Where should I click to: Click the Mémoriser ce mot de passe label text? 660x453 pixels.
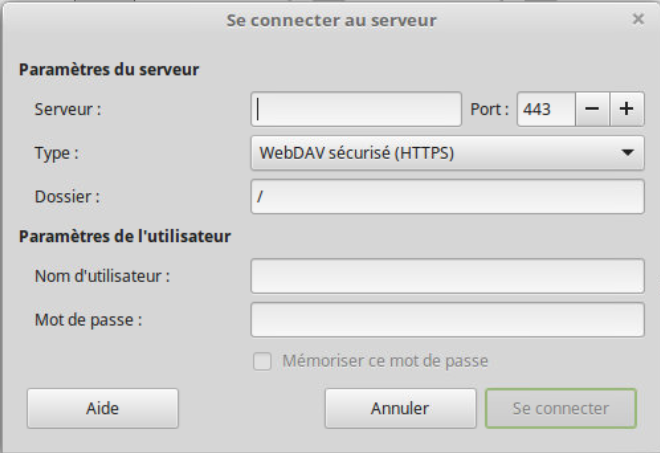[385, 361]
